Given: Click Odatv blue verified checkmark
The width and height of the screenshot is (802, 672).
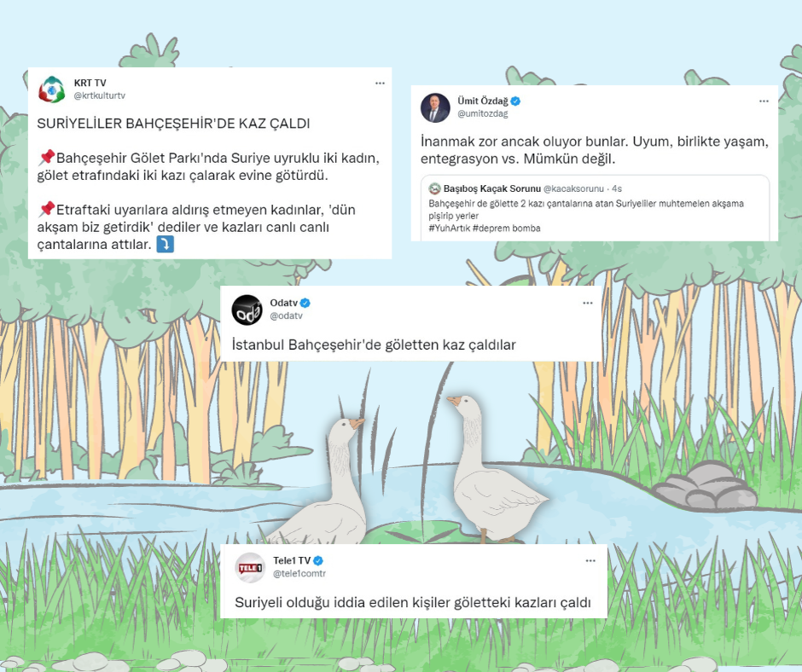Looking at the screenshot, I should 305,303.
